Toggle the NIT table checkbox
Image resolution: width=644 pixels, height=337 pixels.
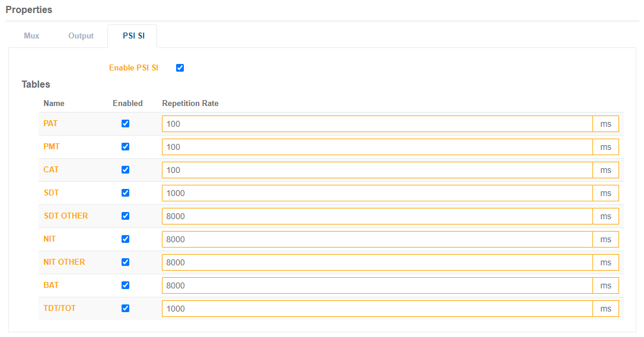pos(125,239)
